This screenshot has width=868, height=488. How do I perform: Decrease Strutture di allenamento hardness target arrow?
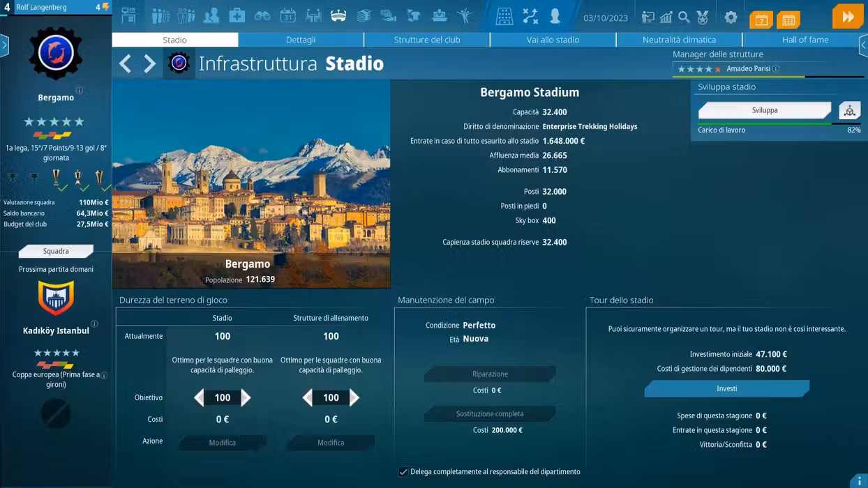[308, 397]
